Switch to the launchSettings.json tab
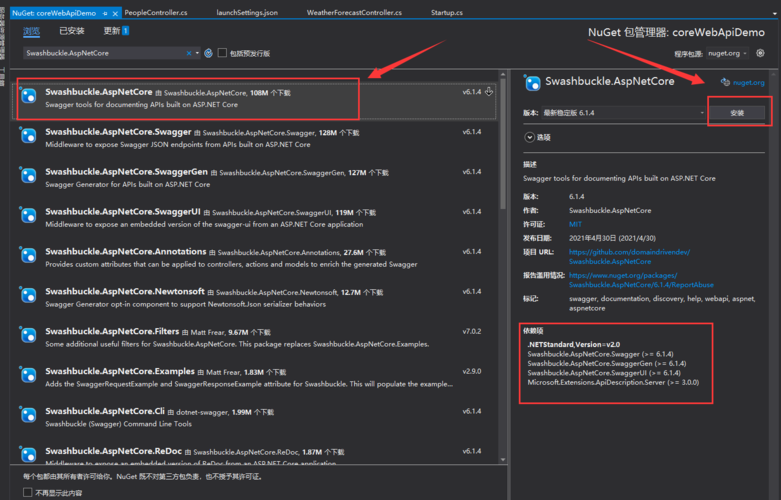 tap(247, 12)
